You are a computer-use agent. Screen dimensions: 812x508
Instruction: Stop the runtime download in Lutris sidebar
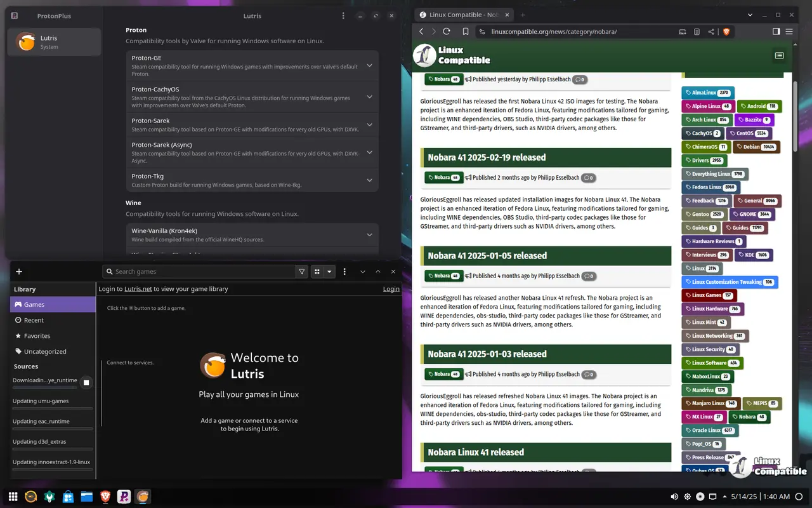pos(86,382)
